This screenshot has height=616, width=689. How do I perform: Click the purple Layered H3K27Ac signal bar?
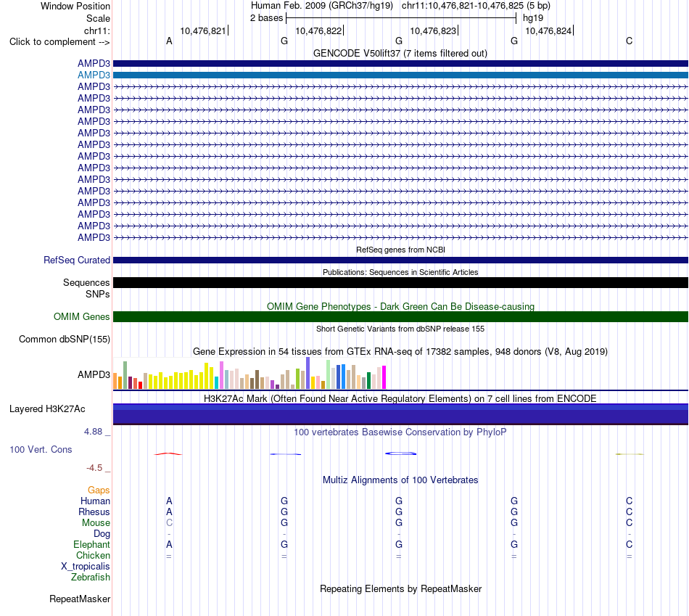tap(400, 414)
